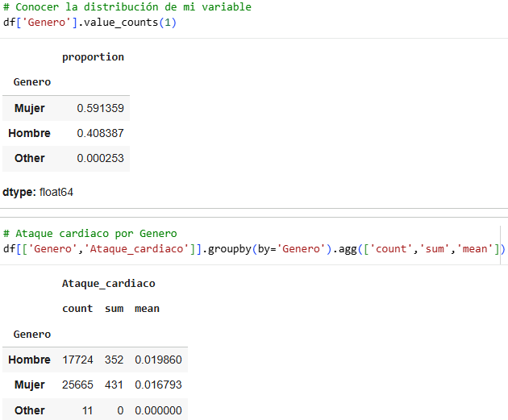The height and width of the screenshot is (420, 508).
Task: Click the proportion column header
Action: click(x=93, y=57)
